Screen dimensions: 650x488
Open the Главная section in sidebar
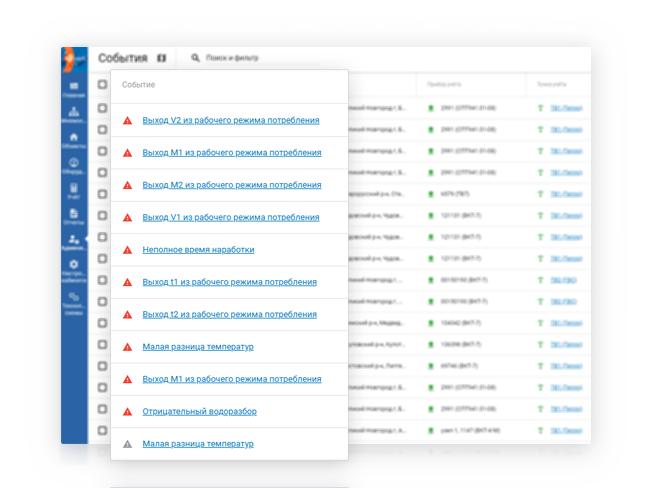74,89
